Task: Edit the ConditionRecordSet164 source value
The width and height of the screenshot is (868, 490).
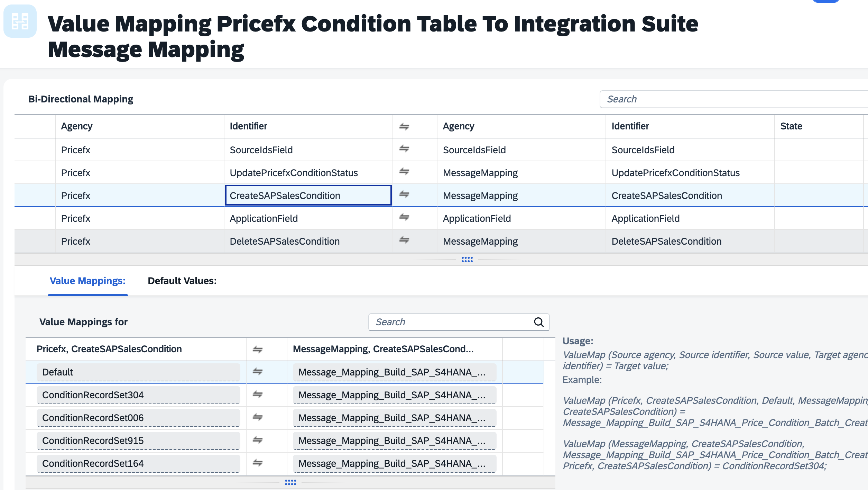Action: 138,463
